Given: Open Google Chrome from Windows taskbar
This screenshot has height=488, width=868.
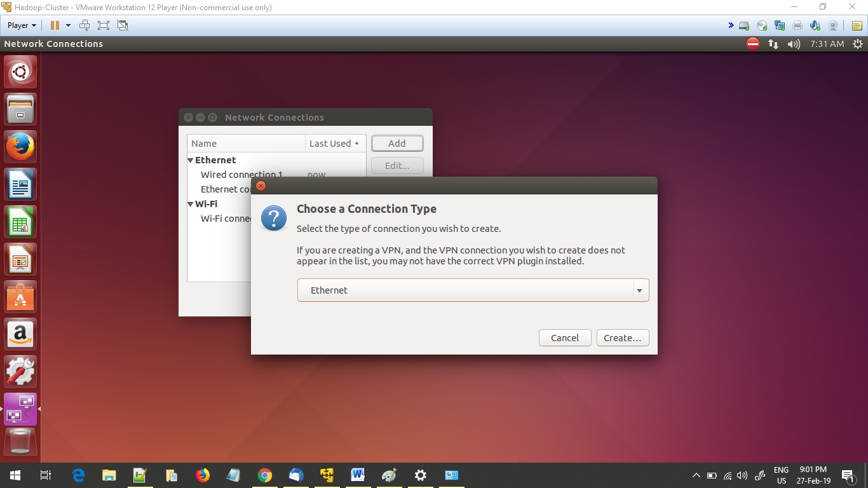Looking at the screenshot, I should (265, 475).
